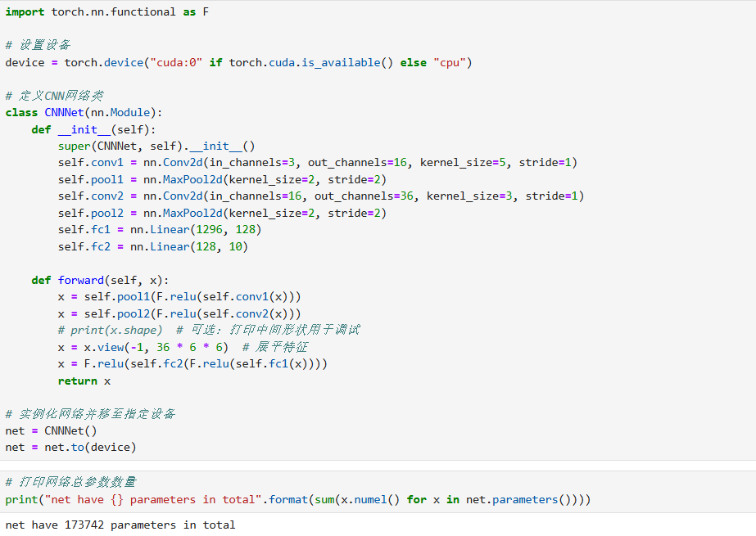Click the 'self.conv2 = nn.Conv2d' line

coord(321,196)
